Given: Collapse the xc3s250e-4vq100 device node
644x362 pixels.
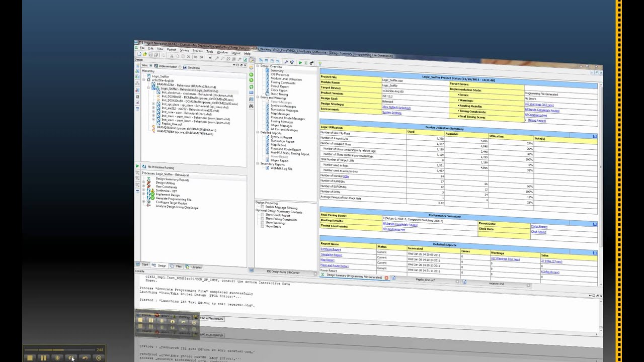Looking at the screenshot, I should (144, 80).
